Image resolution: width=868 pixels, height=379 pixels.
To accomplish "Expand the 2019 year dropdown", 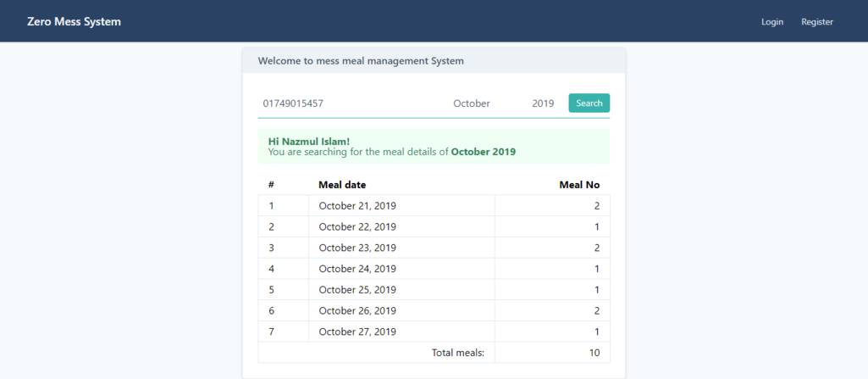I will [543, 103].
